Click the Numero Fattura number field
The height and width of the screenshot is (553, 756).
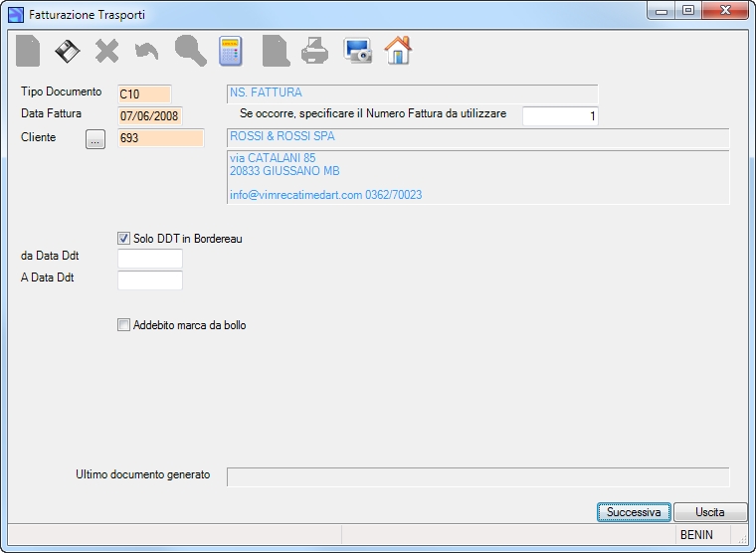560,116
